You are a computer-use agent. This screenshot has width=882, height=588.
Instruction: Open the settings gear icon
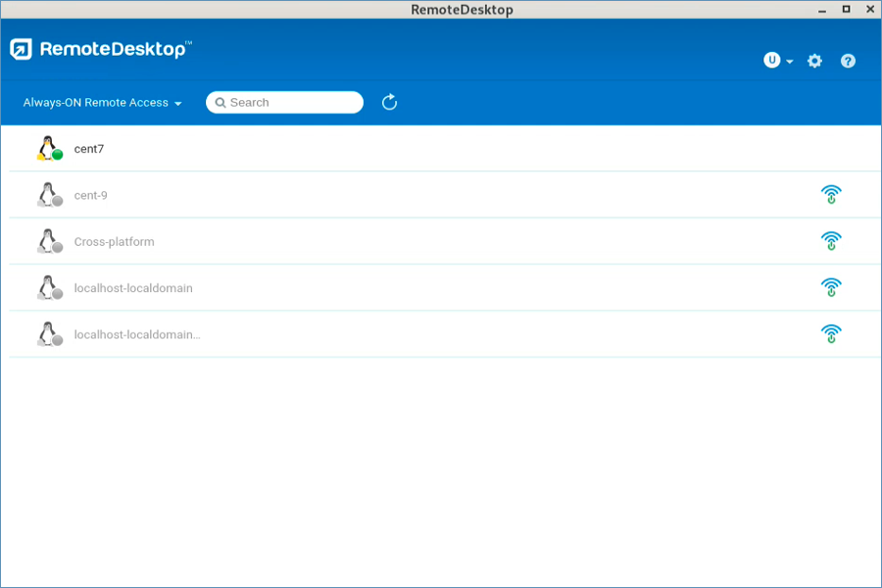point(814,61)
